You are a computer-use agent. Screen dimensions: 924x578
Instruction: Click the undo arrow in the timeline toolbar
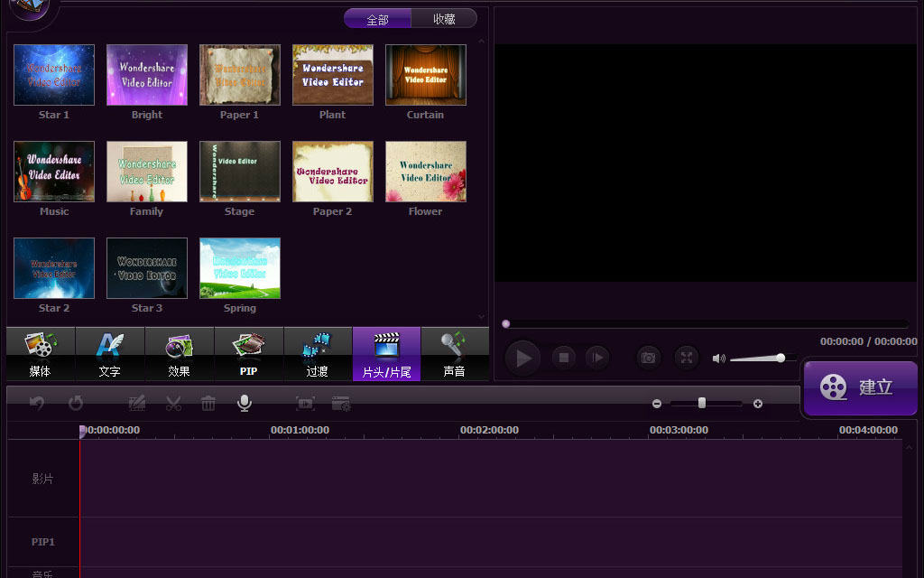click(37, 404)
